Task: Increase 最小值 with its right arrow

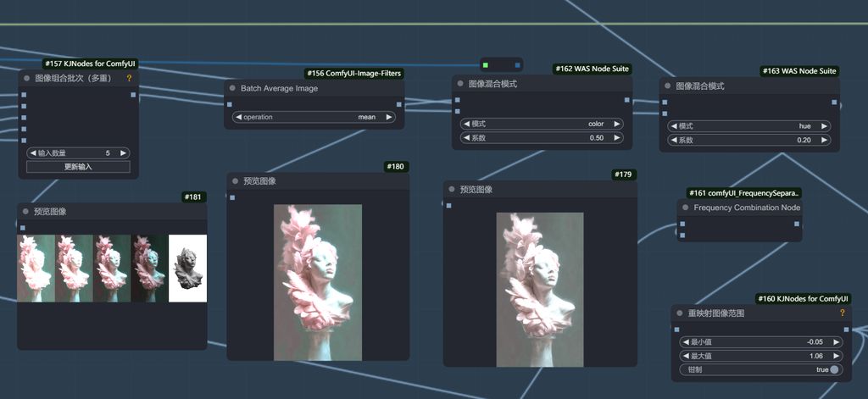Action: click(836, 341)
